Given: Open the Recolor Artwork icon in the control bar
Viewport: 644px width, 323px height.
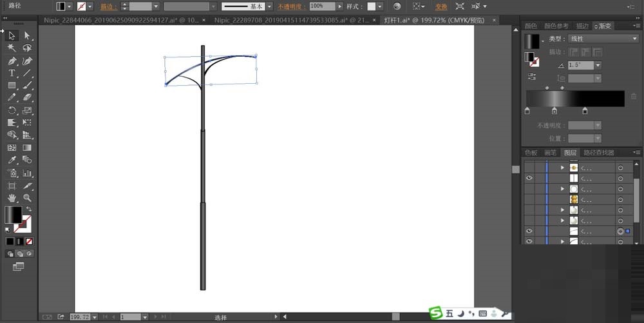Looking at the screenshot, I should tap(397, 6).
